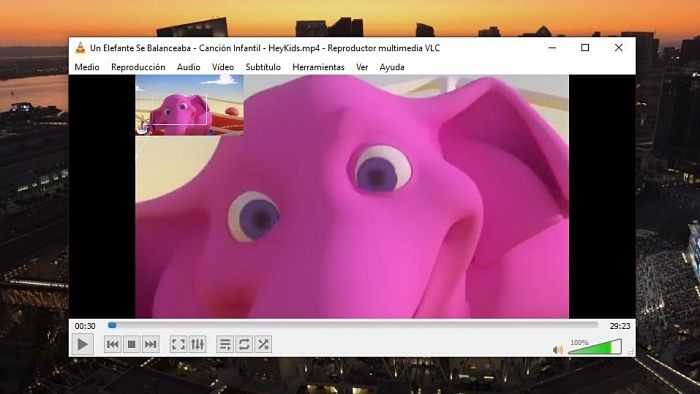Screen dimensions: 700x394
Task: Stop playback with the stop button
Action: click(x=132, y=344)
